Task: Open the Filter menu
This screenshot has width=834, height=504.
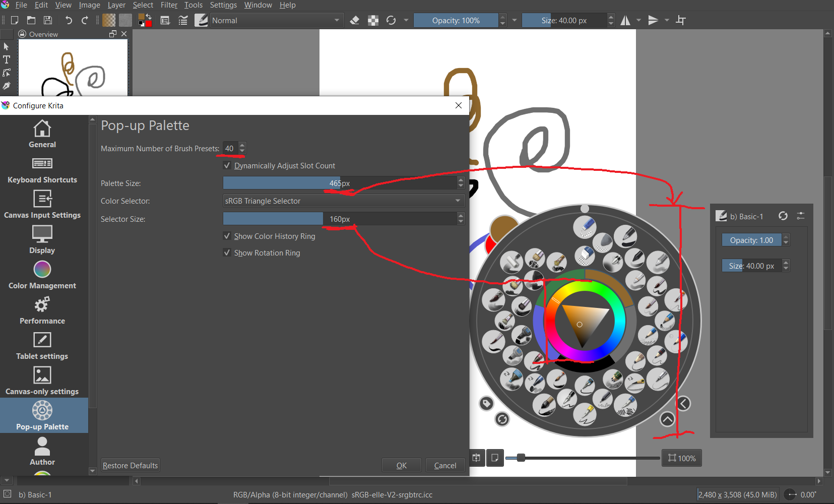Action: 169,5
